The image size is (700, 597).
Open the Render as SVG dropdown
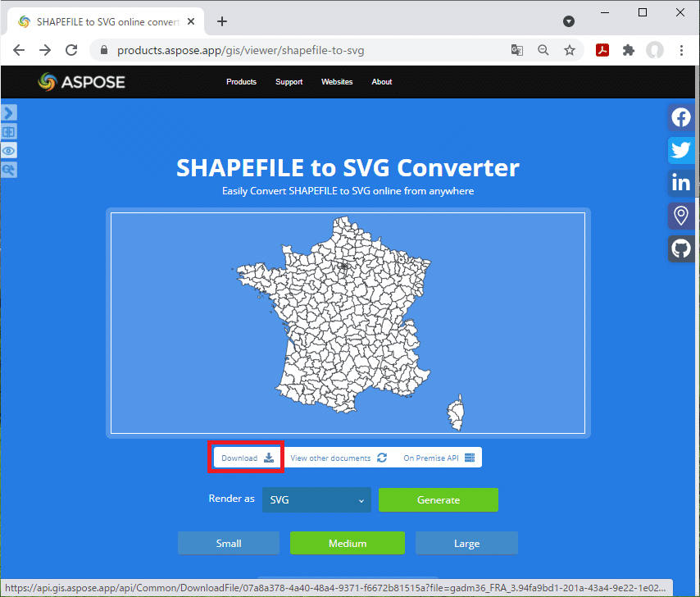[x=316, y=499]
